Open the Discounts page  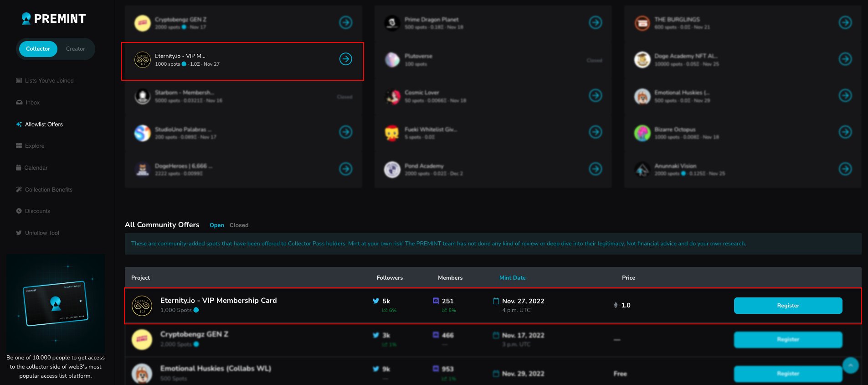[x=33, y=211]
